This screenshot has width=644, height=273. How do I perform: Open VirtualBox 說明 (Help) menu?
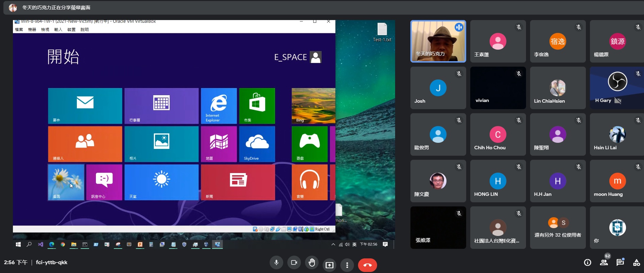pyautogui.click(x=85, y=30)
